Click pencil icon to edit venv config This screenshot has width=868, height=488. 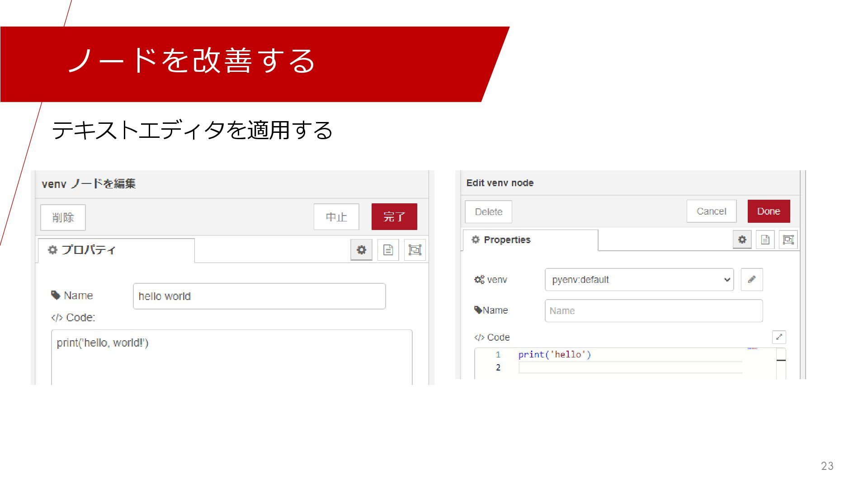coord(752,279)
